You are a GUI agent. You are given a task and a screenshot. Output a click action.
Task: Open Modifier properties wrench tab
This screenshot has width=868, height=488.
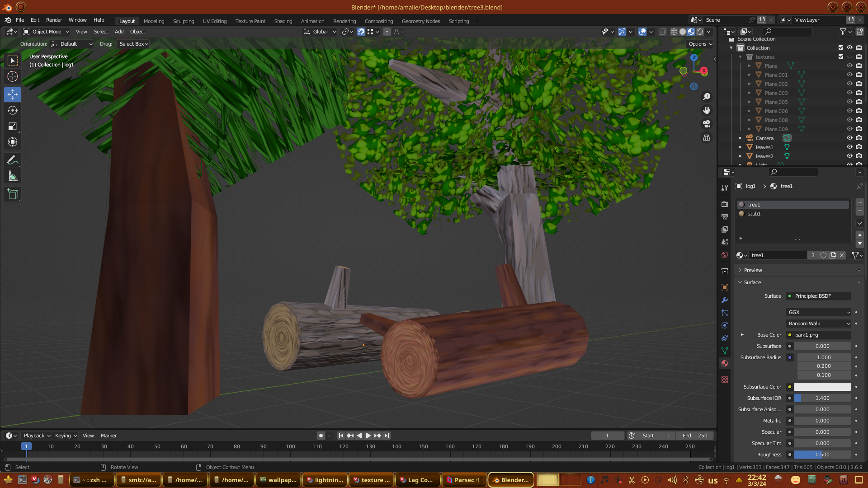pos(725,300)
